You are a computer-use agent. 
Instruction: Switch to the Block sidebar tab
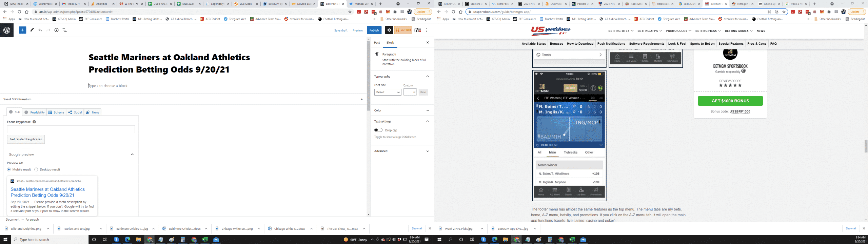click(x=390, y=43)
